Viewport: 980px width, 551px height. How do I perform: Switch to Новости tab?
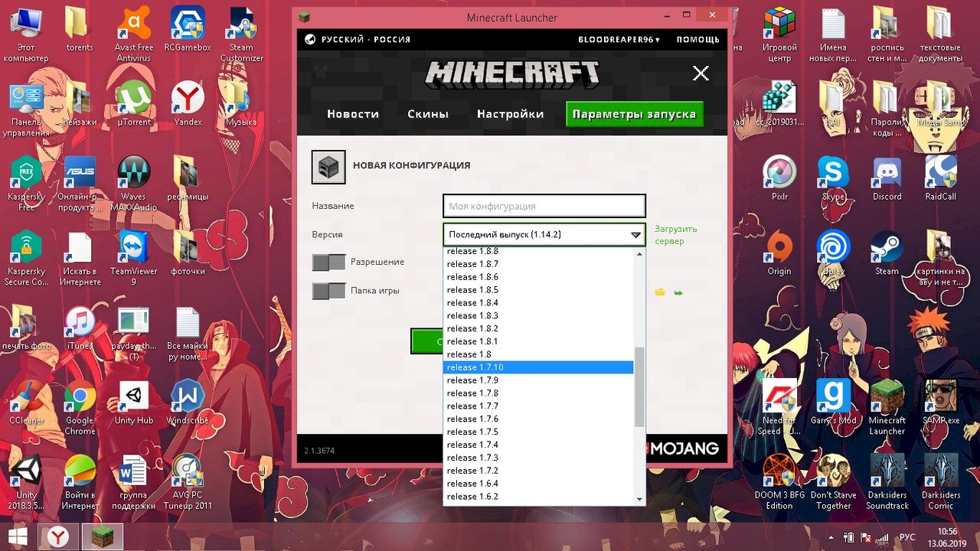coord(353,114)
